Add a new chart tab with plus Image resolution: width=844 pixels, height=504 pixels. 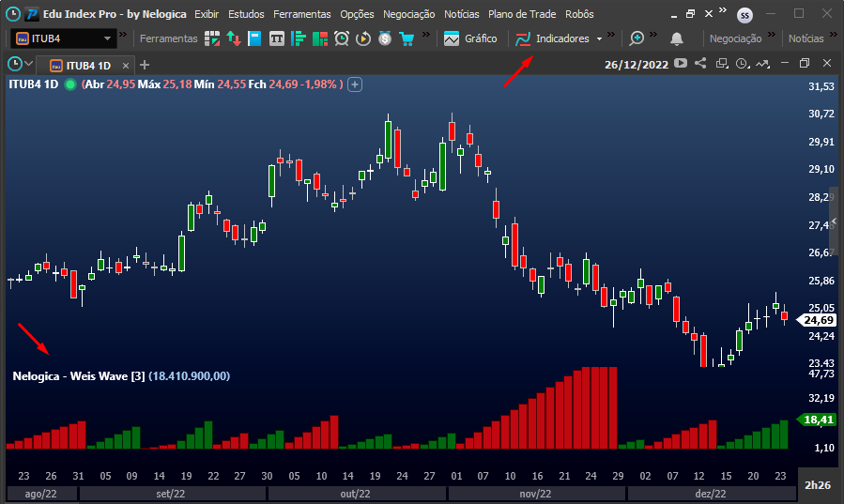[x=145, y=65]
